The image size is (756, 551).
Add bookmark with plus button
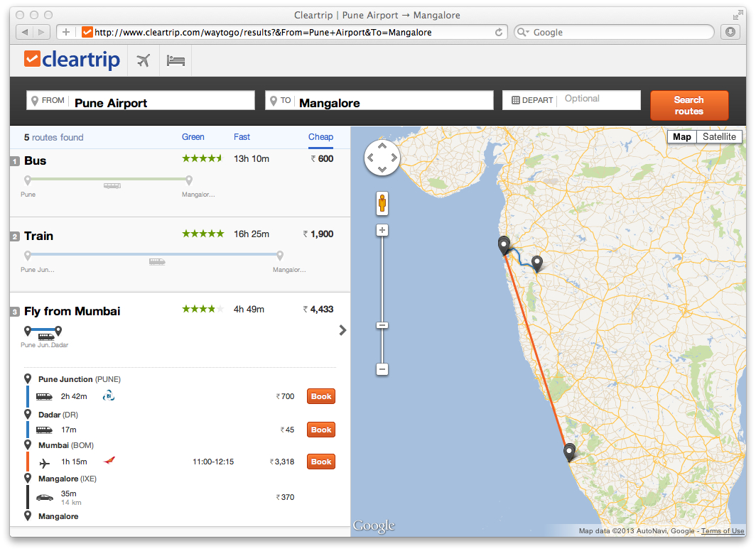(x=66, y=32)
